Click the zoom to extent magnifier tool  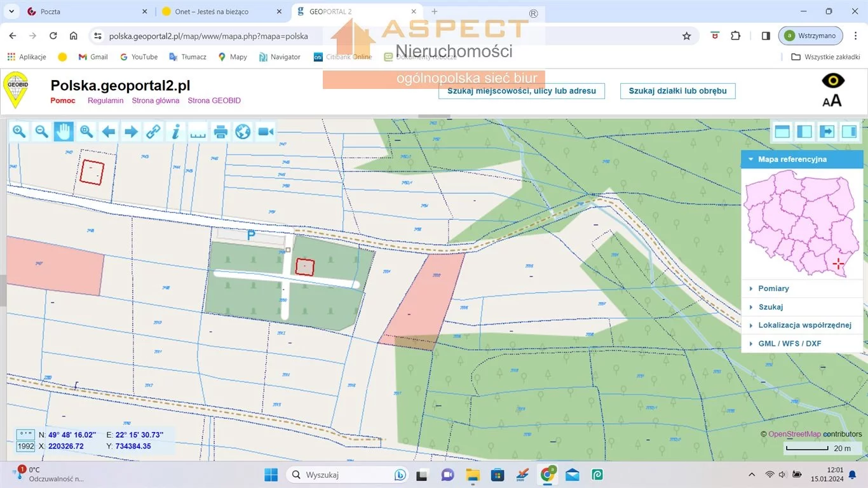[86, 132]
